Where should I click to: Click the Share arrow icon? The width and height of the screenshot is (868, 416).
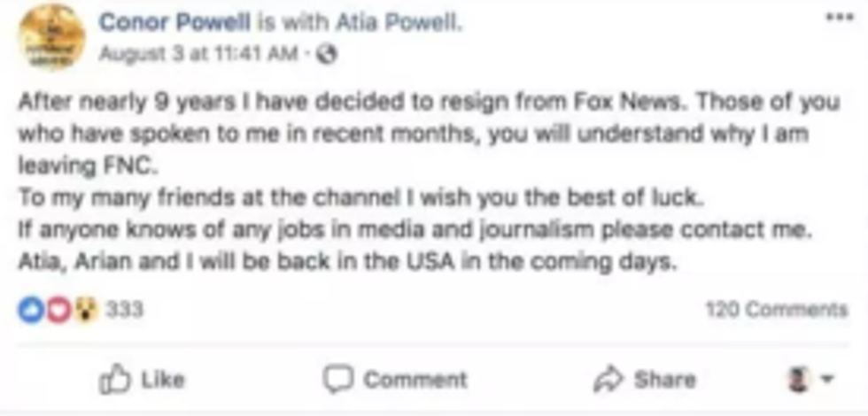tap(607, 380)
